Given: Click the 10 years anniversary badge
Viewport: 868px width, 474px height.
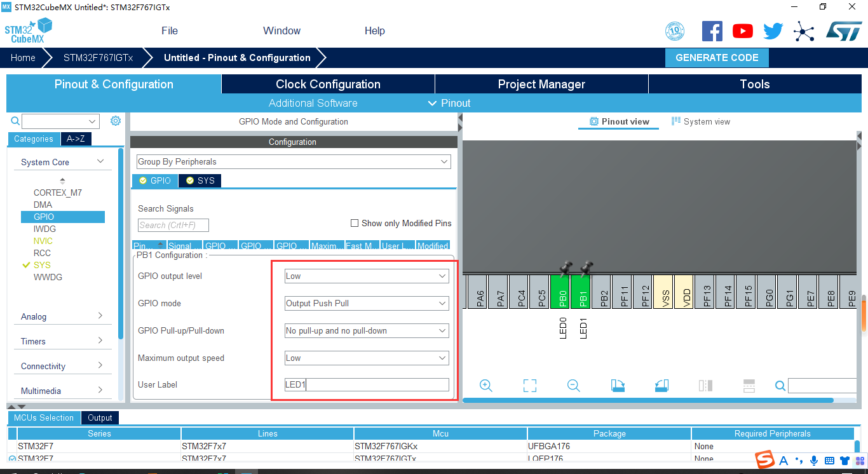Looking at the screenshot, I should tap(675, 31).
